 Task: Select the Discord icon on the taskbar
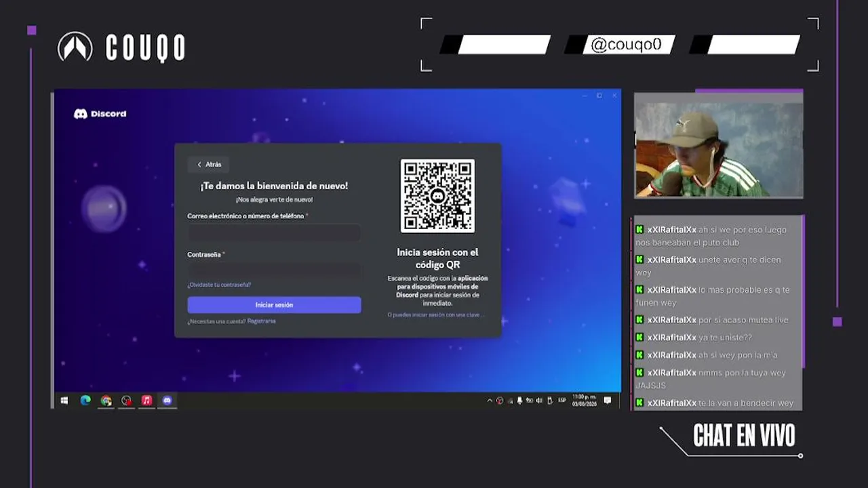167,401
